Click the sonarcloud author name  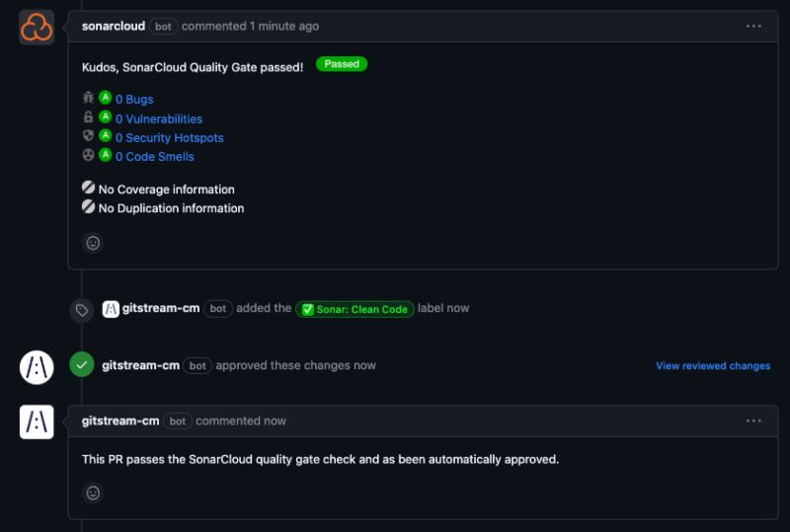tap(114, 27)
